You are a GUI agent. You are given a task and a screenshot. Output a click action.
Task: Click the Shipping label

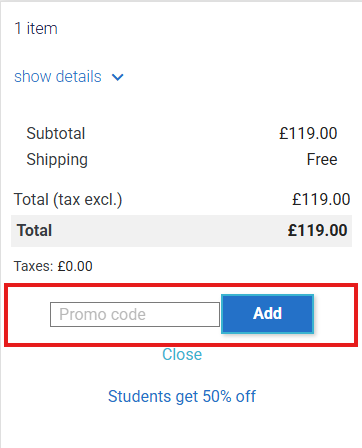point(57,160)
